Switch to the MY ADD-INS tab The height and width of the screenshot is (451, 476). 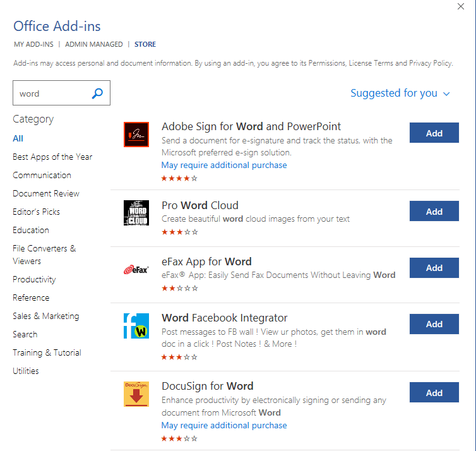click(x=34, y=44)
